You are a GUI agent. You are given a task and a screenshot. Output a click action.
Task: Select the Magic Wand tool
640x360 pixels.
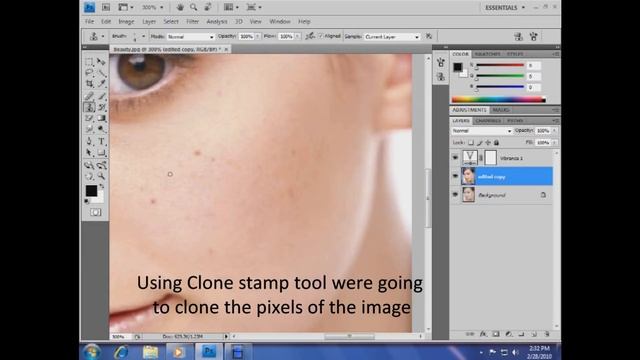[x=101, y=73]
